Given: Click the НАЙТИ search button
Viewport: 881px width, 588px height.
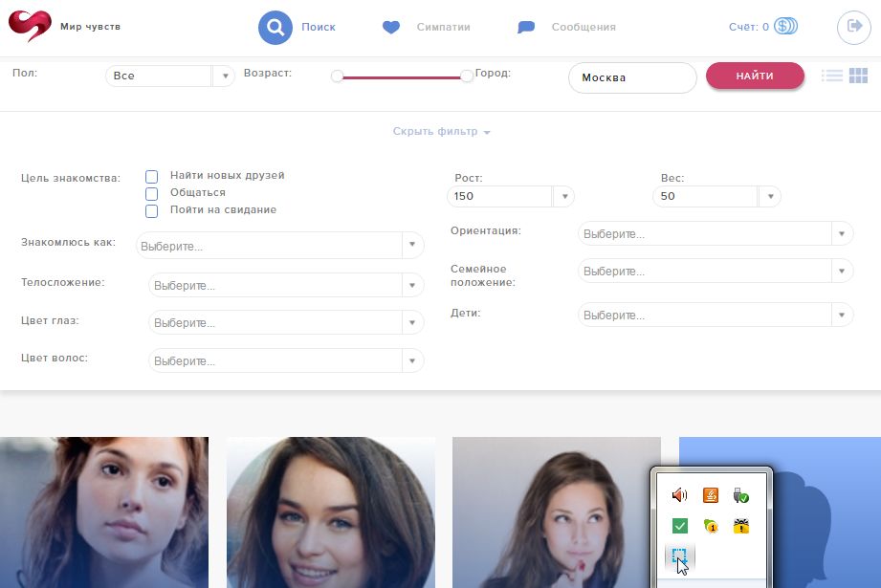Looking at the screenshot, I should pos(755,76).
